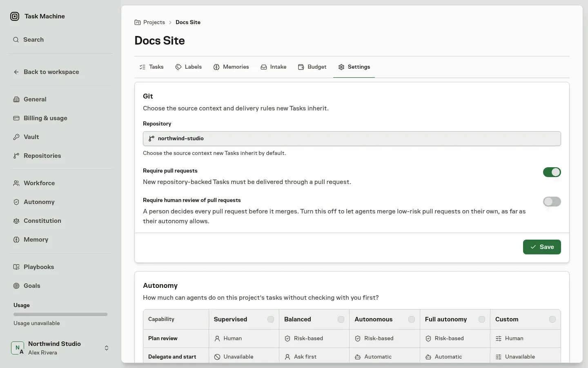Screen dimensions: 588x368
Task: Click the Search magnifier icon
Action: tap(16, 40)
